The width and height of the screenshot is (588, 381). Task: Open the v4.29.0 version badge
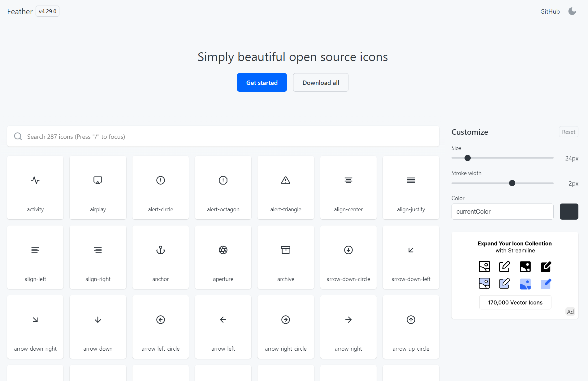pyautogui.click(x=47, y=11)
